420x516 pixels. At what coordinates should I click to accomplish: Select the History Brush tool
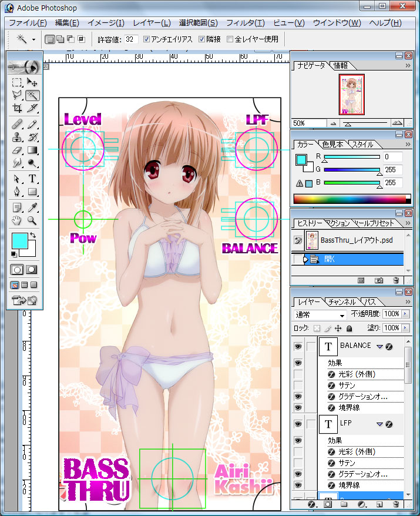pos(32,137)
